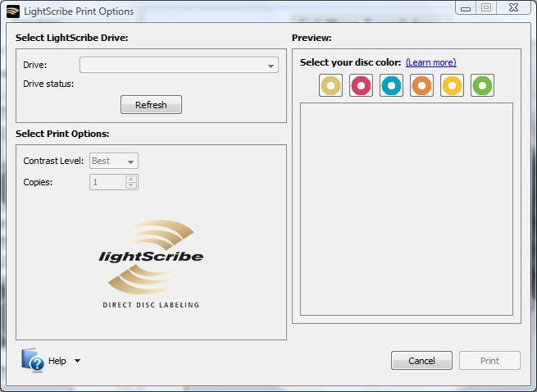Click the Help label text
Screen dimensions: 537x392
pyautogui.click(x=57, y=361)
